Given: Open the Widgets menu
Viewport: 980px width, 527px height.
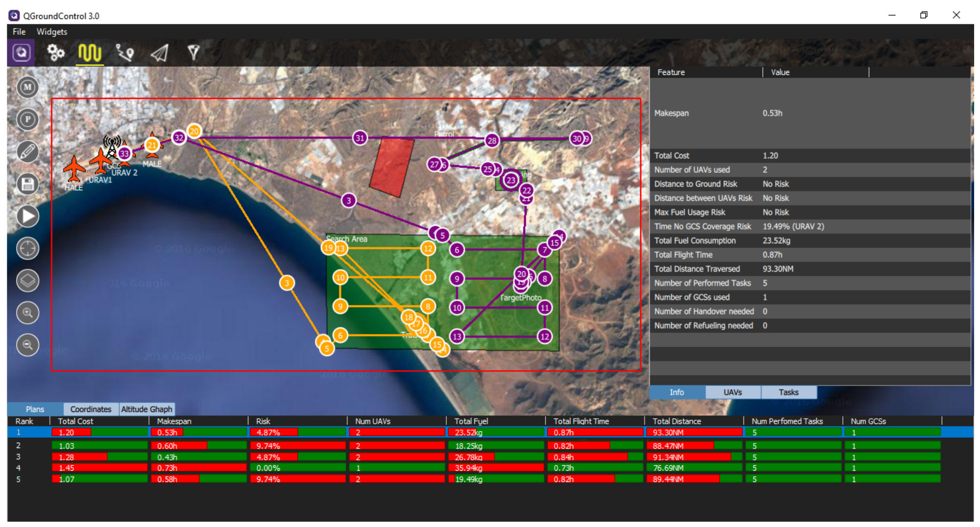Looking at the screenshot, I should pos(52,32).
